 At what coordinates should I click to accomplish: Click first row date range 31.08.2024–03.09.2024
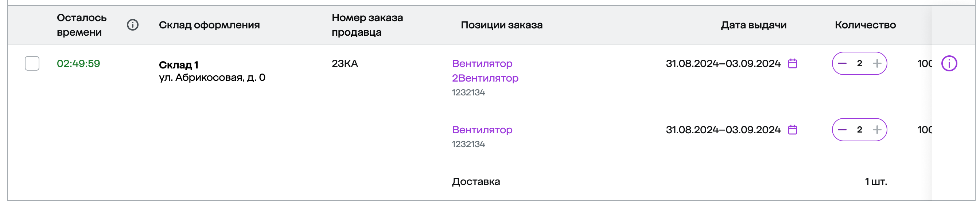(x=723, y=63)
